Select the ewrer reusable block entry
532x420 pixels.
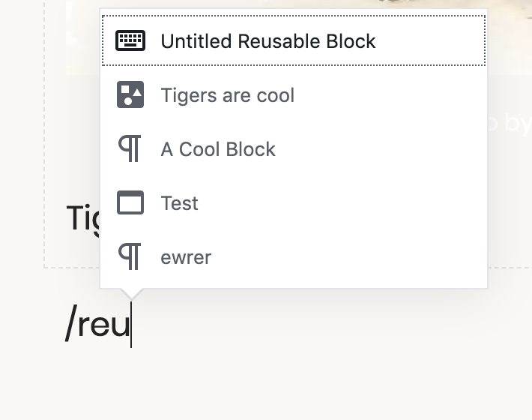coord(186,257)
